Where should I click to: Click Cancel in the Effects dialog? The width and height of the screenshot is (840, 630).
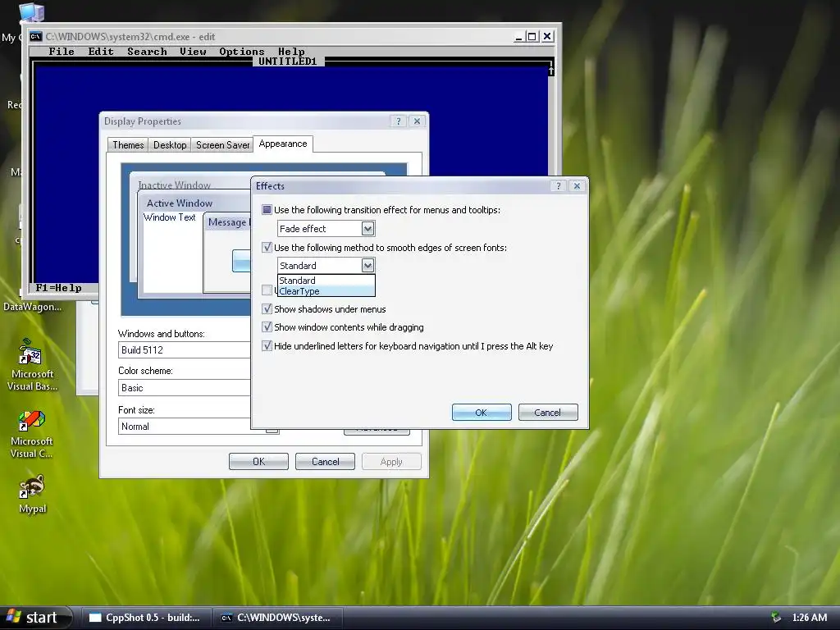tap(548, 413)
